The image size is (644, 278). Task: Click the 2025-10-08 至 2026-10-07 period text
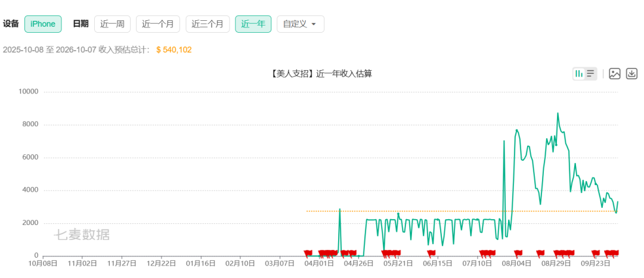(49, 50)
